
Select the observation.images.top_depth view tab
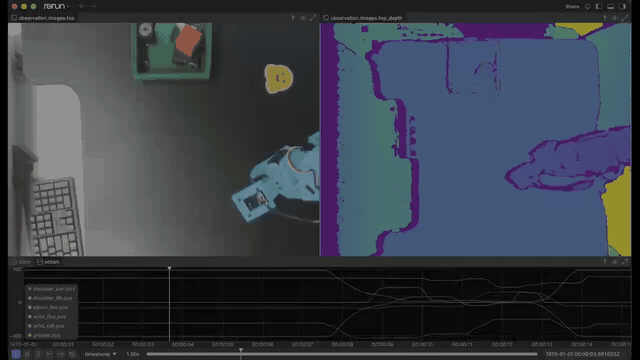pos(363,18)
